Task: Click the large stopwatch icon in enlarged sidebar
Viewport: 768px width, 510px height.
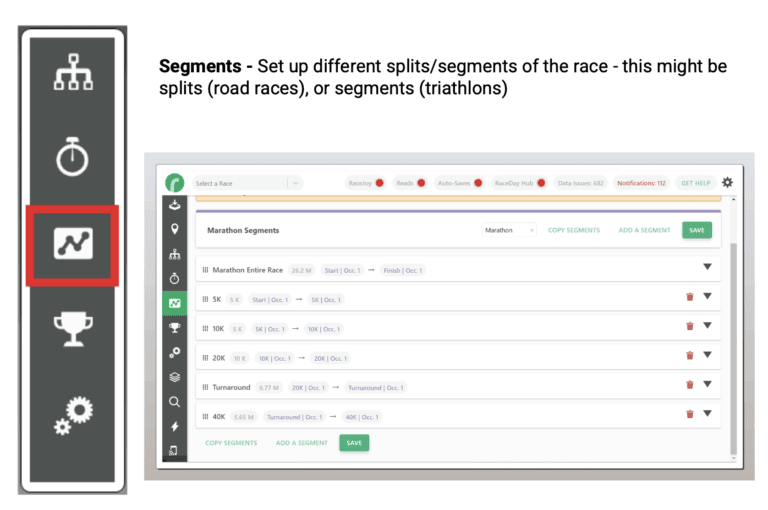Action: 72,157
